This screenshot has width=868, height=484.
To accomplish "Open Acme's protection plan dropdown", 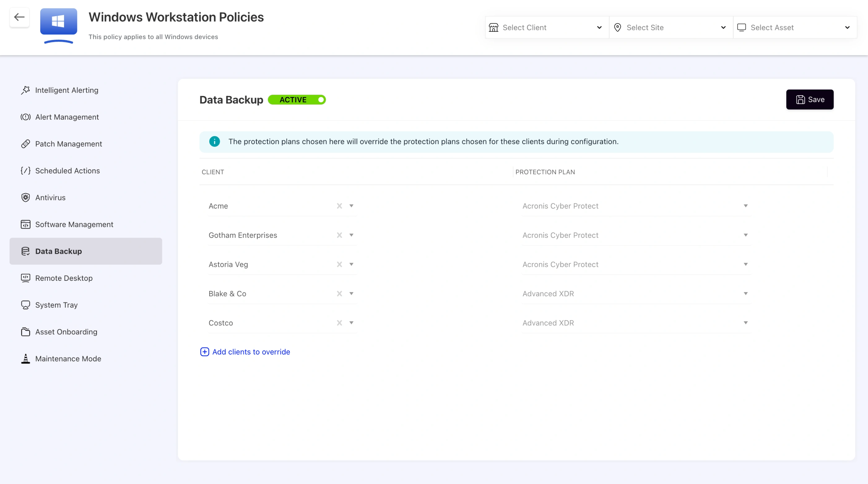I will (636, 206).
